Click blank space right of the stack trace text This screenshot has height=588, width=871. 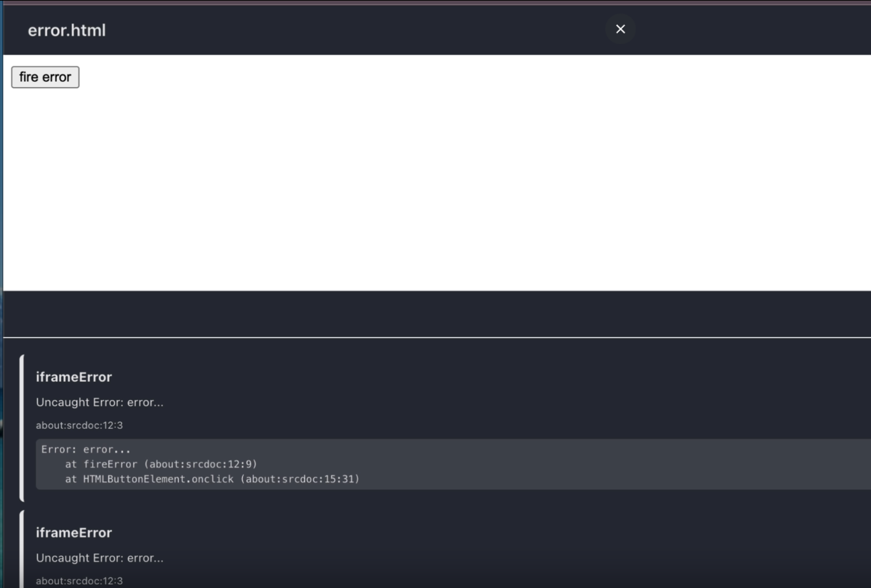point(614,464)
